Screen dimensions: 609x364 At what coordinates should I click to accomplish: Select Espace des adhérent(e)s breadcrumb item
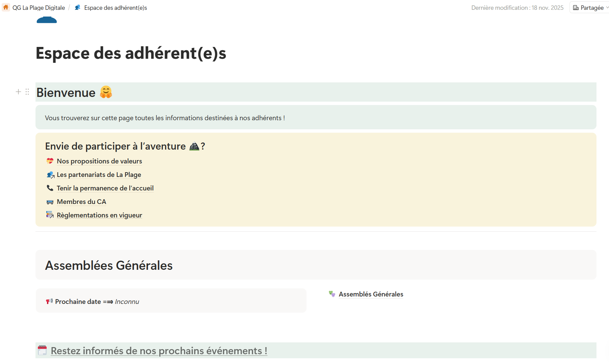click(x=115, y=7)
